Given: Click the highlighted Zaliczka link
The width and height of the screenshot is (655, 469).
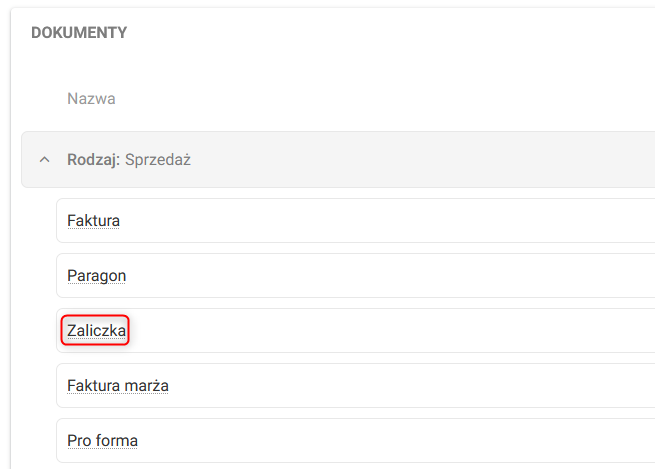Looking at the screenshot, I should (x=96, y=330).
